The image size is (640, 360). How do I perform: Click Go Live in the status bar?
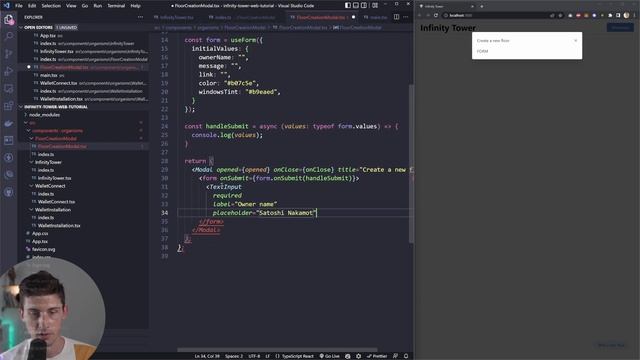pos(329,356)
